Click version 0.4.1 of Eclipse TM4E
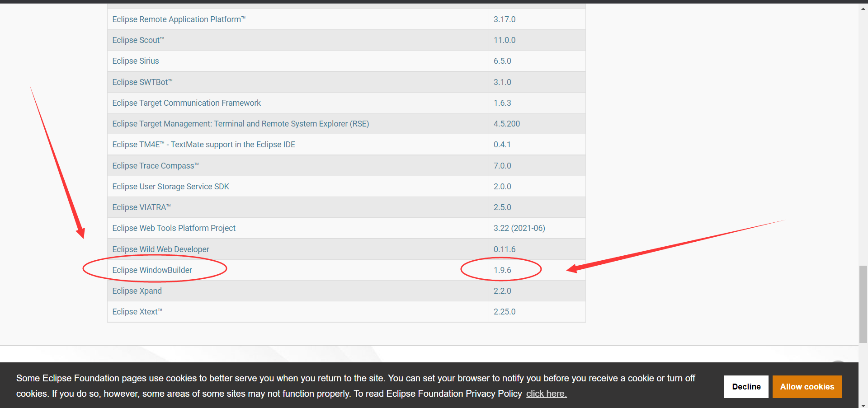 coord(502,145)
